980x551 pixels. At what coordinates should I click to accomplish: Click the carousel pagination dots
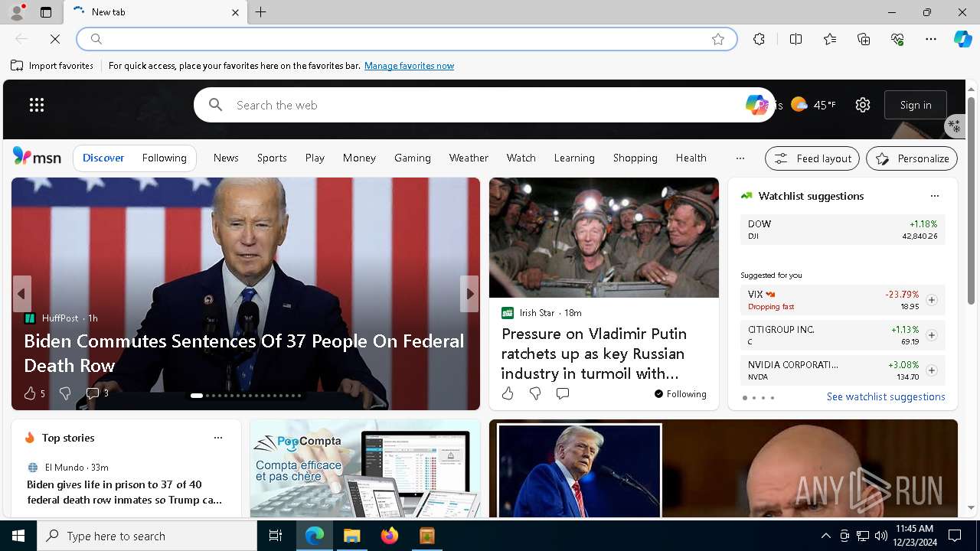246,396
